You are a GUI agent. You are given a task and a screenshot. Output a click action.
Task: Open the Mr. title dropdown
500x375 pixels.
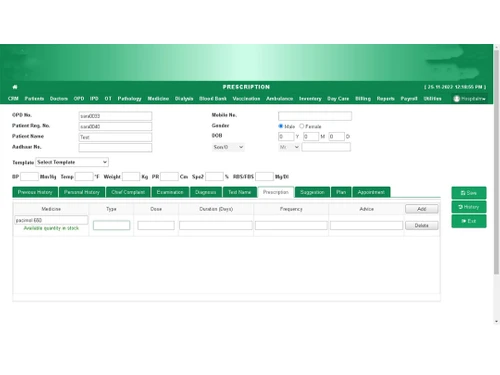click(289, 147)
